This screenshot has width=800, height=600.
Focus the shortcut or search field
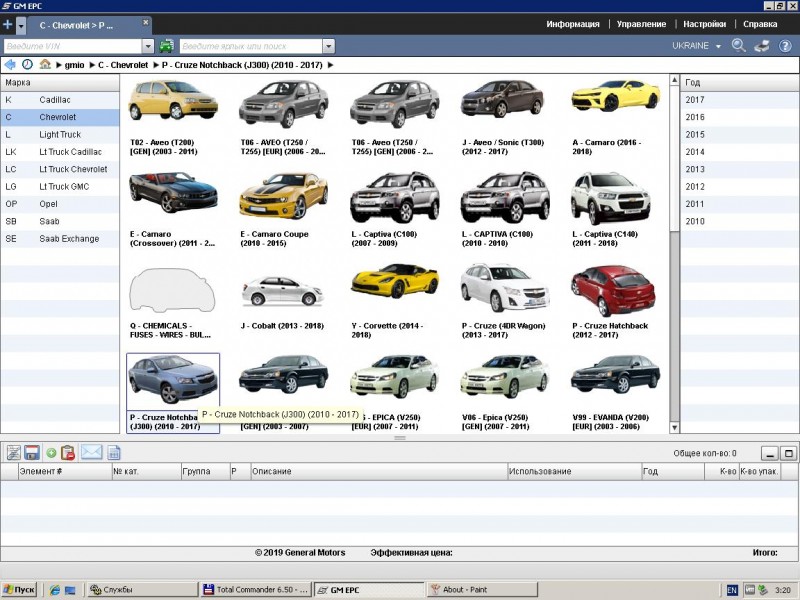point(251,46)
